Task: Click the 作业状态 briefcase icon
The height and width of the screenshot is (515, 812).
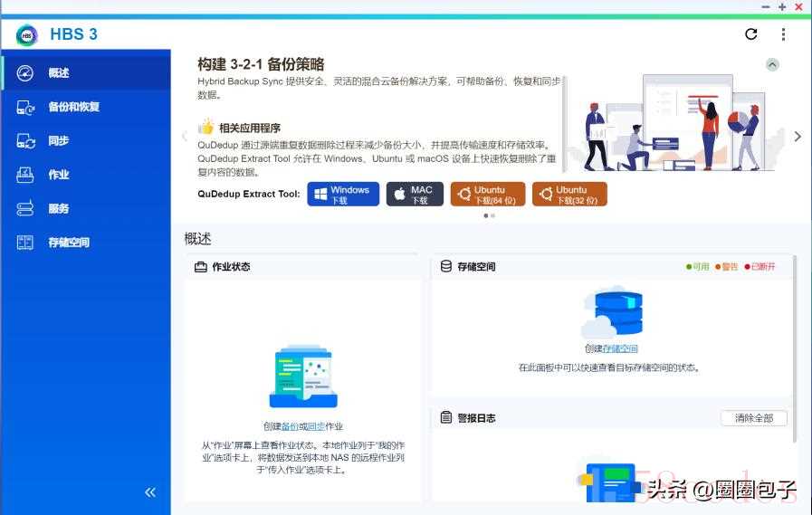Action: click(x=201, y=267)
